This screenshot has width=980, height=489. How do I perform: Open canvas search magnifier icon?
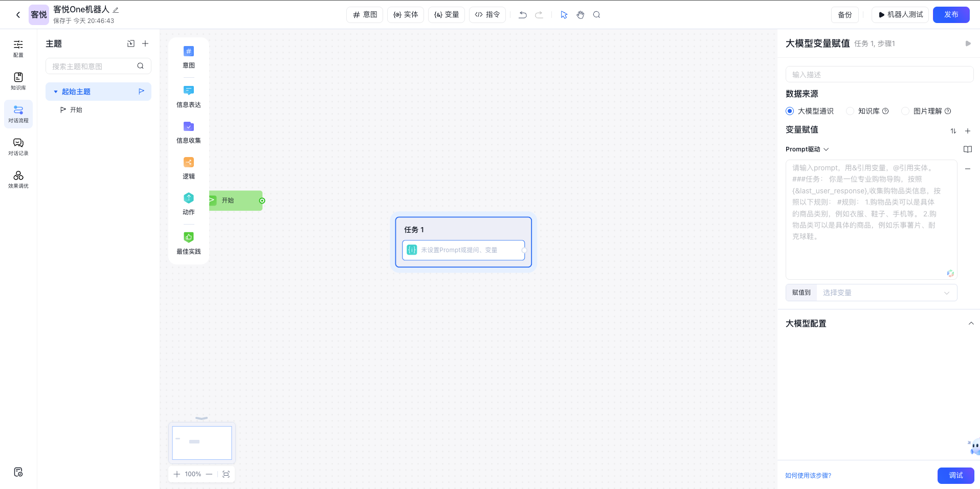point(596,15)
